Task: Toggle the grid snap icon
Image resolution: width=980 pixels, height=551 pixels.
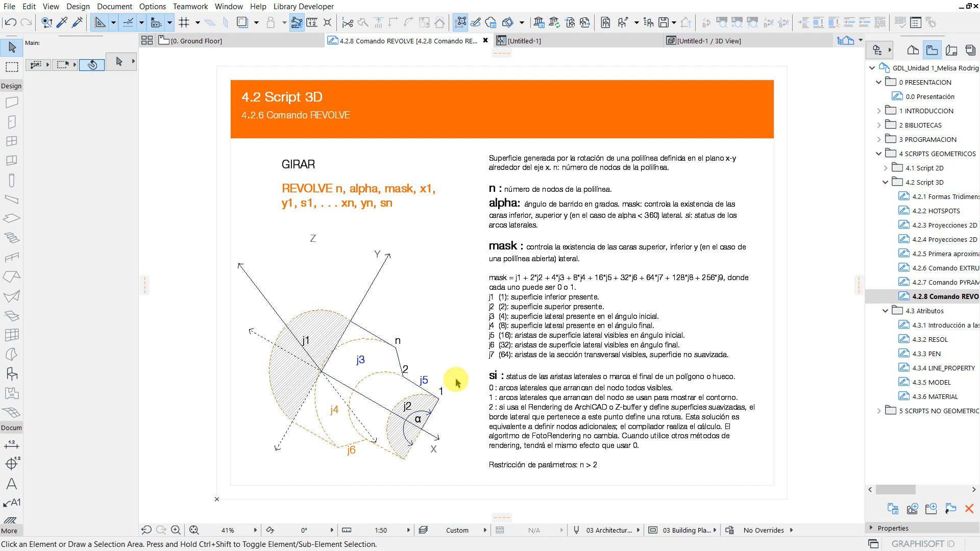Action: coord(184,22)
